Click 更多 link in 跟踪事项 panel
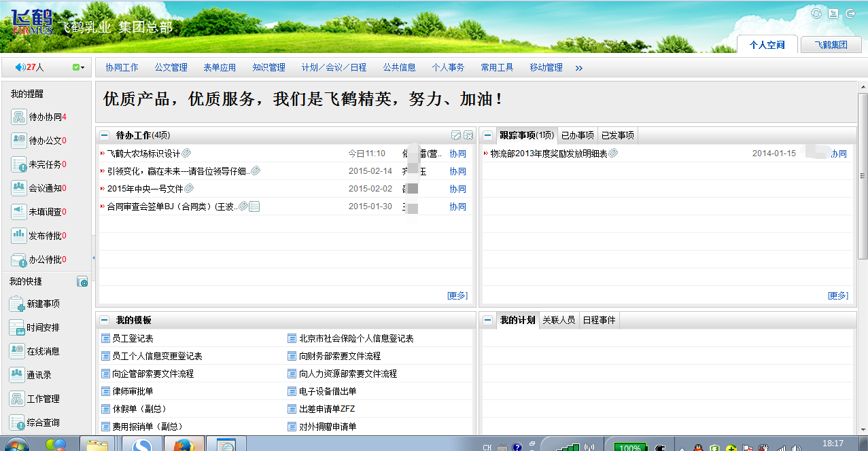 pos(838,295)
